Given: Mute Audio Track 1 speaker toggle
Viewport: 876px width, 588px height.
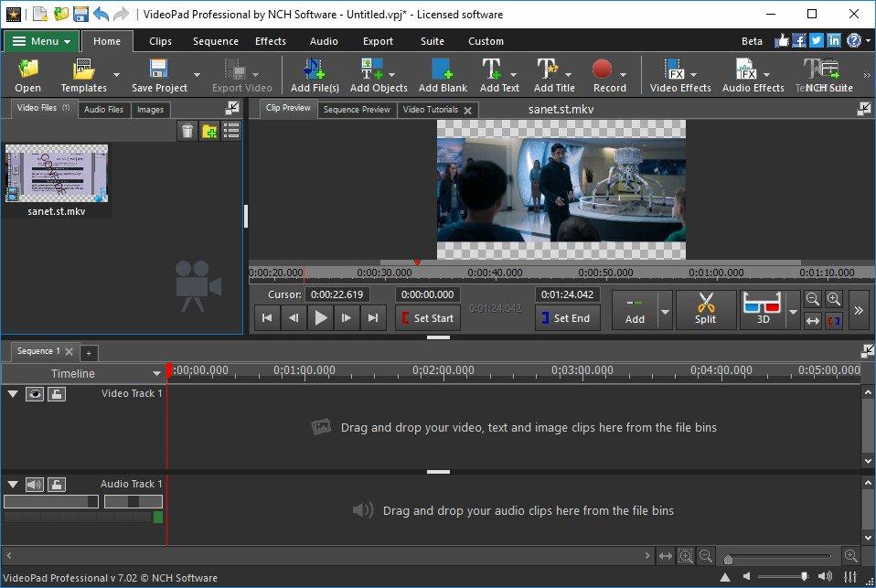Looking at the screenshot, I should (35, 484).
